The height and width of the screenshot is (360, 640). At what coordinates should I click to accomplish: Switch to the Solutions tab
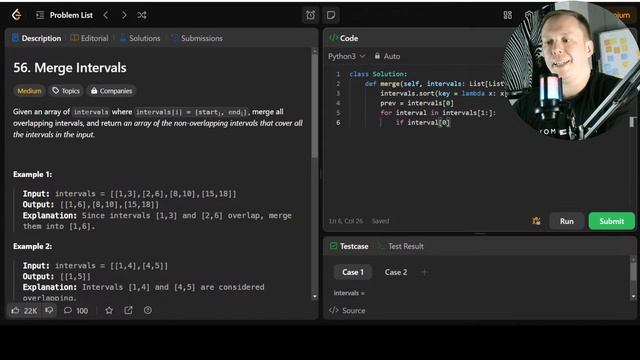[140, 38]
